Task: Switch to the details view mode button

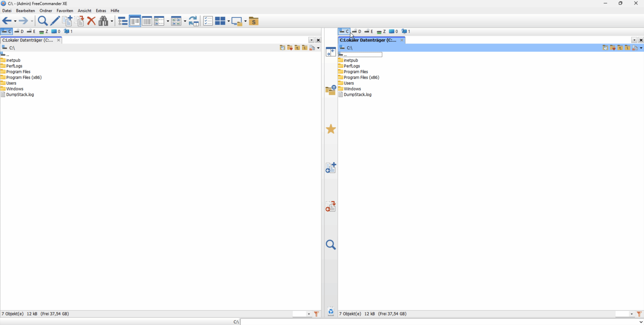Action: (x=147, y=21)
